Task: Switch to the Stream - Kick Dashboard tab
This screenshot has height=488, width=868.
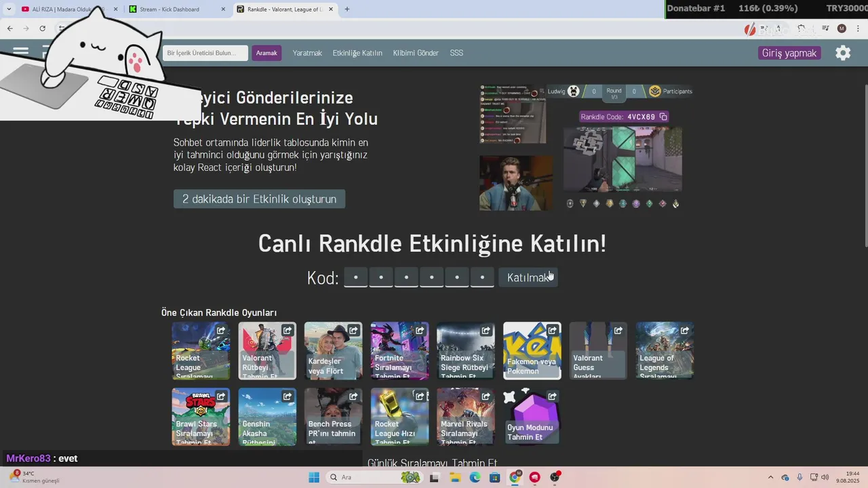Action: [x=178, y=9]
